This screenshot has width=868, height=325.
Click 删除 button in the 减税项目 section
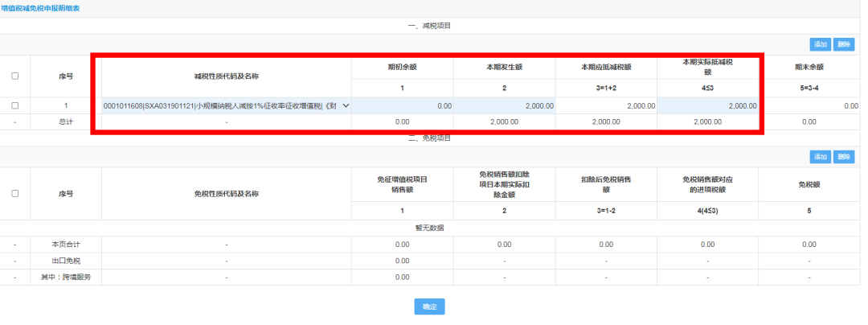coord(844,45)
